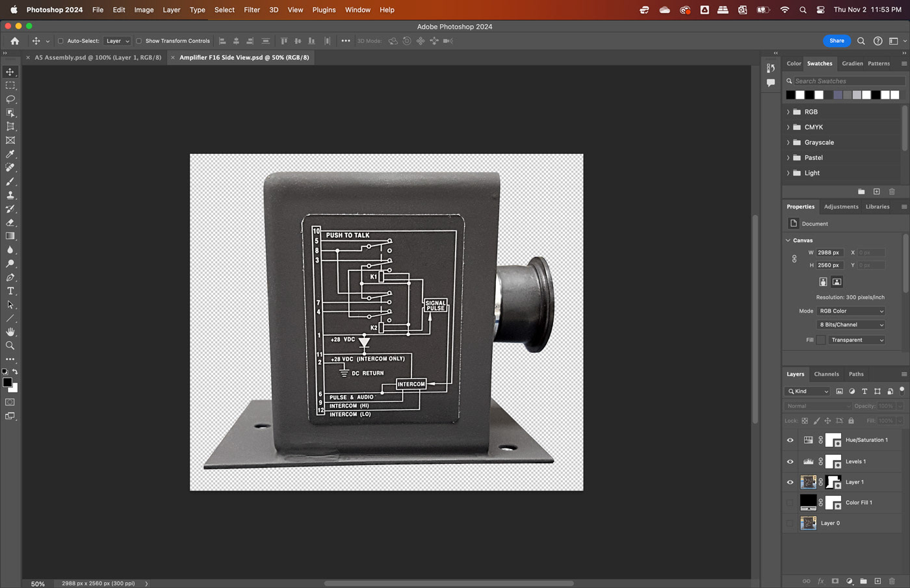The height and width of the screenshot is (588, 910).
Task: Hide the Hue/Saturation 1 layer
Action: point(790,440)
